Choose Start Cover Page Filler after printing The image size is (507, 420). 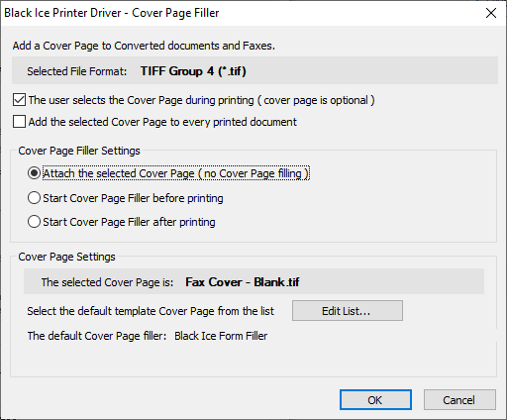[34, 222]
